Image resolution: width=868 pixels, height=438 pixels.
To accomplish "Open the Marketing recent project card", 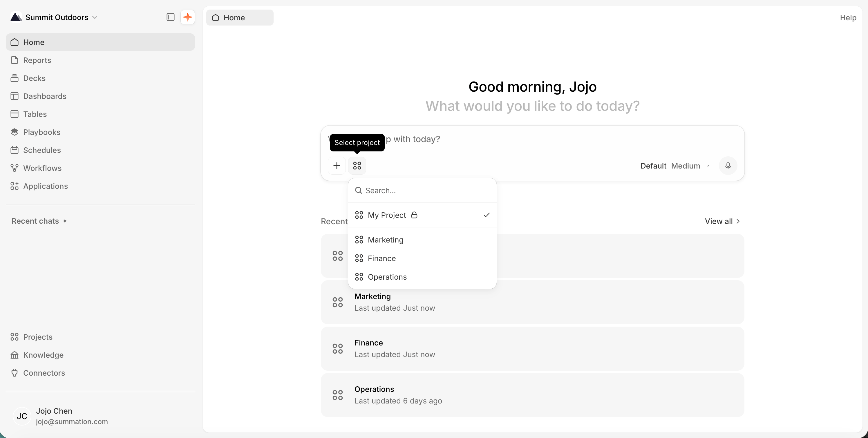I will pos(532,302).
